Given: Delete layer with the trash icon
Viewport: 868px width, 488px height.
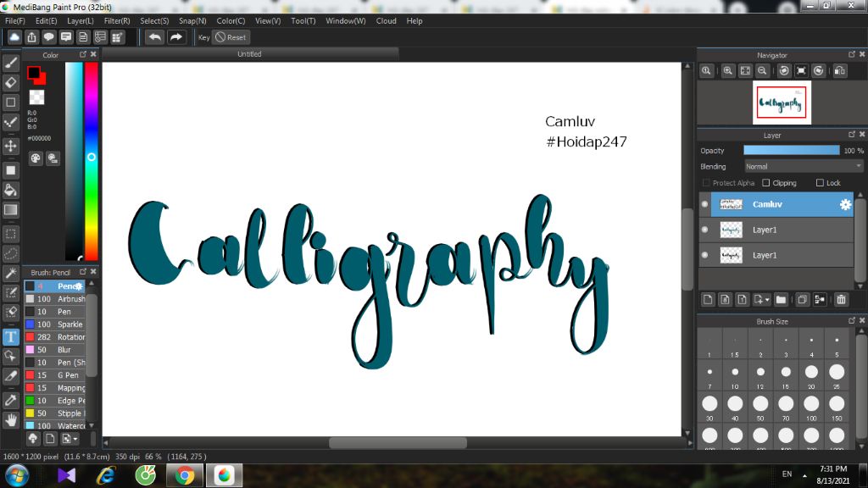Looking at the screenshot, I should (x=841, y=300).
